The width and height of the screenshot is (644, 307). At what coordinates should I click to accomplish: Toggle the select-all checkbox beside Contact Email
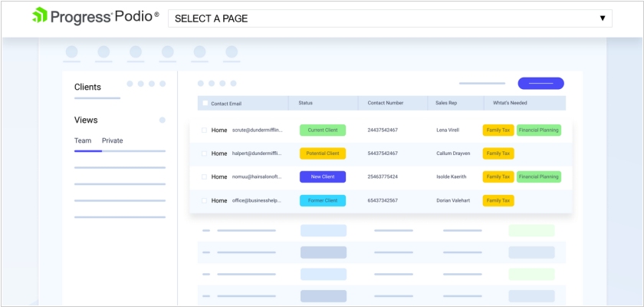(205, 103)
